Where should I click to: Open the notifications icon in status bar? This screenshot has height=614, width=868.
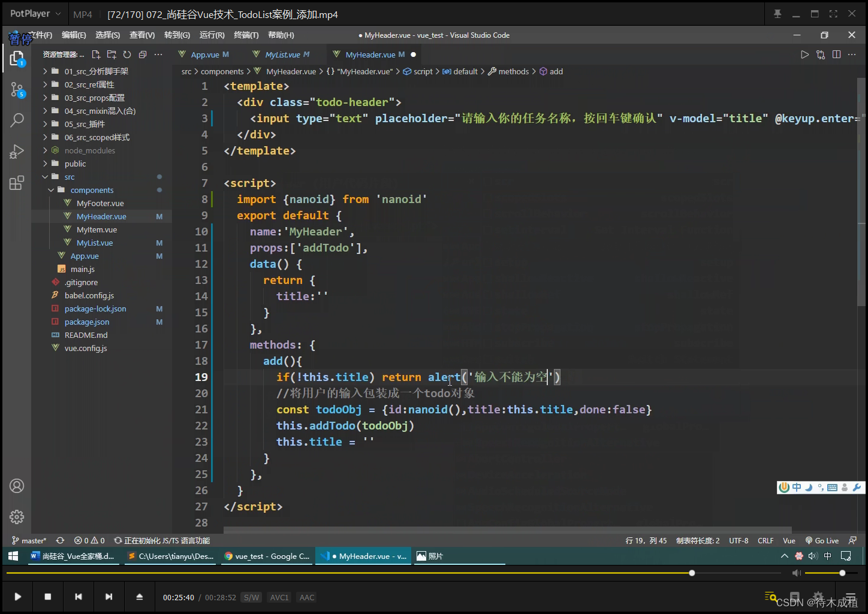[853, 540]
